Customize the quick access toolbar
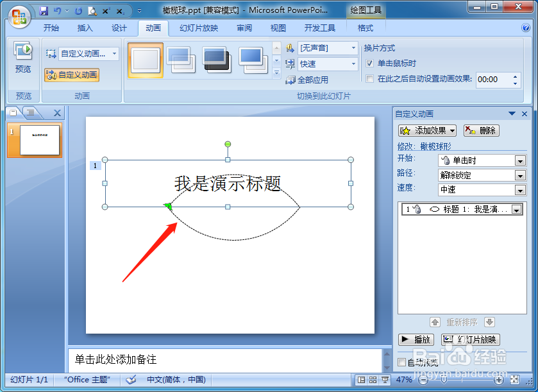 tap(139, 11)
